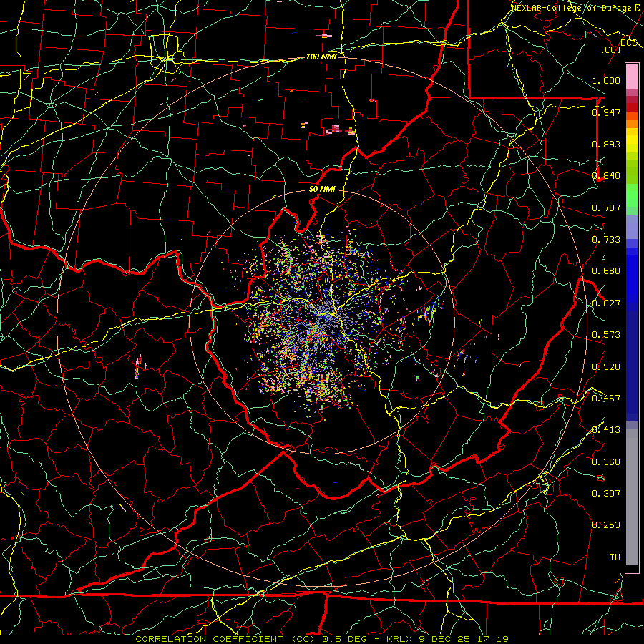Click the 0.520 scale value
This screenshot has width=644, height=644.
(606, 367)
